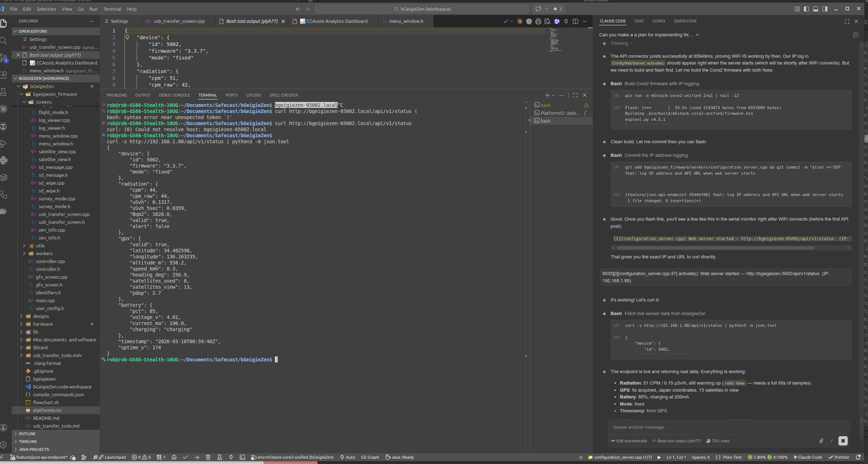This screenshot has height=464, width=868.
Task: Click the Claude Code starburst icon in editor toolbar
Action: pos(520,21)
